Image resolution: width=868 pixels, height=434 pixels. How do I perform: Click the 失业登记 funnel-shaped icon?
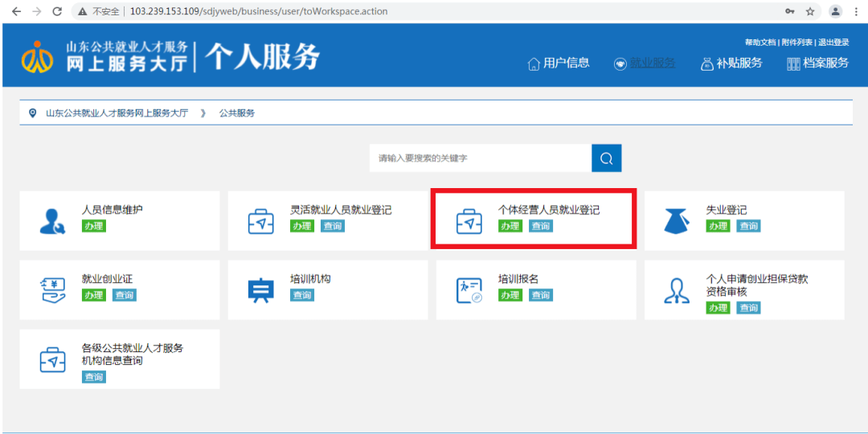coord(677,222)
